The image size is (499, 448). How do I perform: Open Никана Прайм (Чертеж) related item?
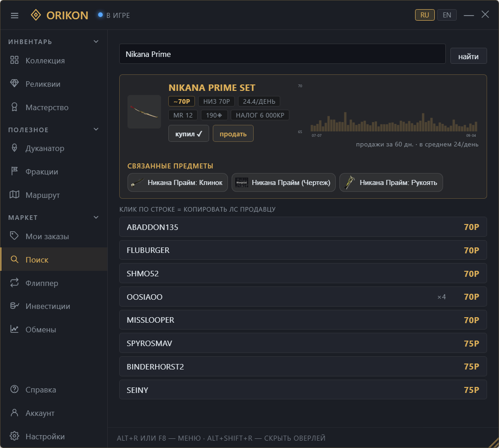283,182
